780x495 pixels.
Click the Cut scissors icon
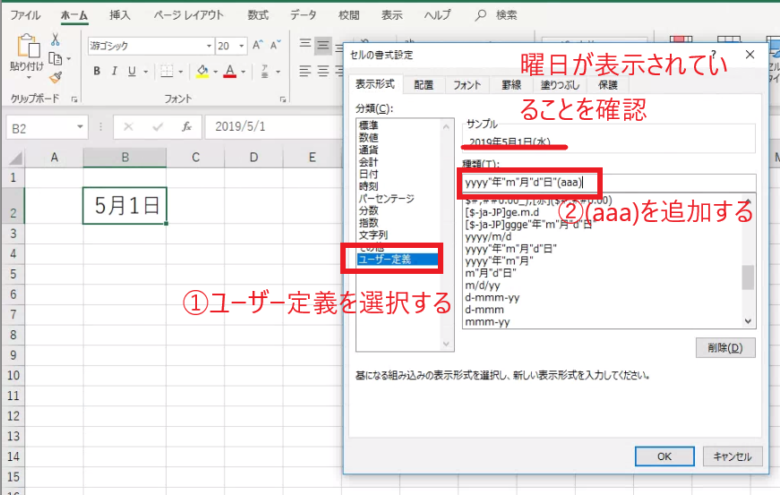click(x=56, y=39)
